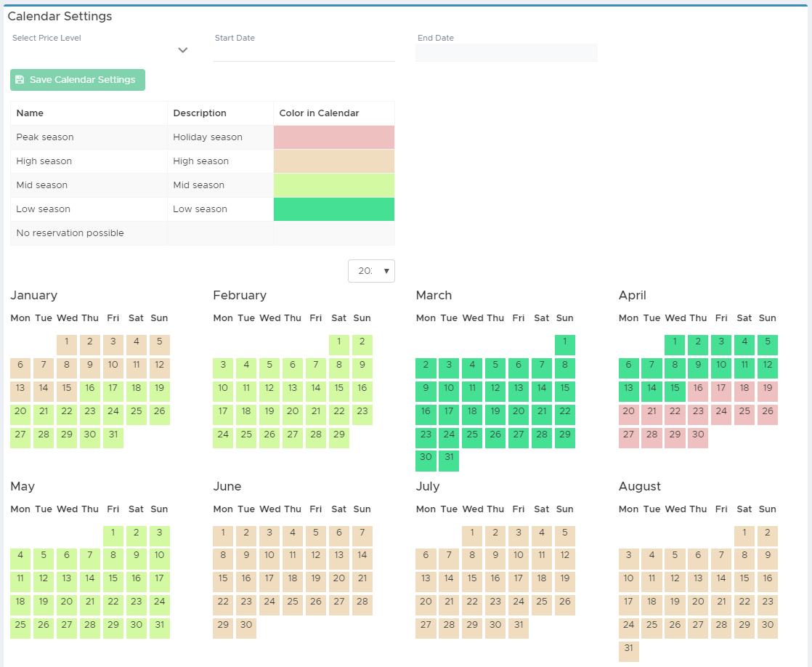Select March 1 in the calendar

click(565, 344)
